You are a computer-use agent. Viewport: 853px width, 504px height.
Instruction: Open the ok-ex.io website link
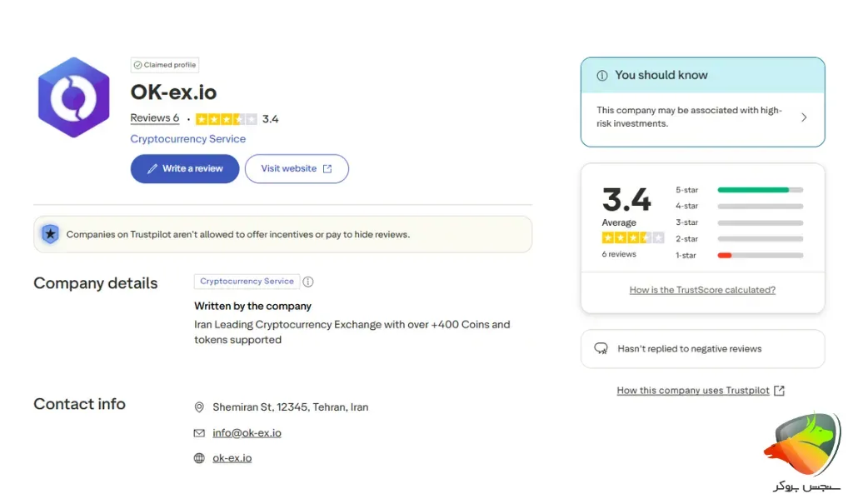tap(232, 458)
